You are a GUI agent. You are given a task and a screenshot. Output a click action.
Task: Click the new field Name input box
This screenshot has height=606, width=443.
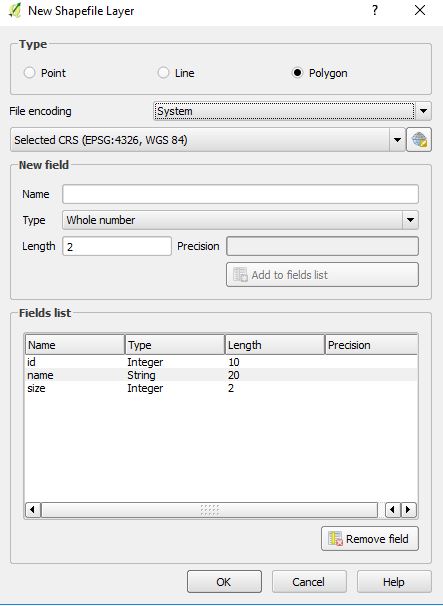click(240, 194)
